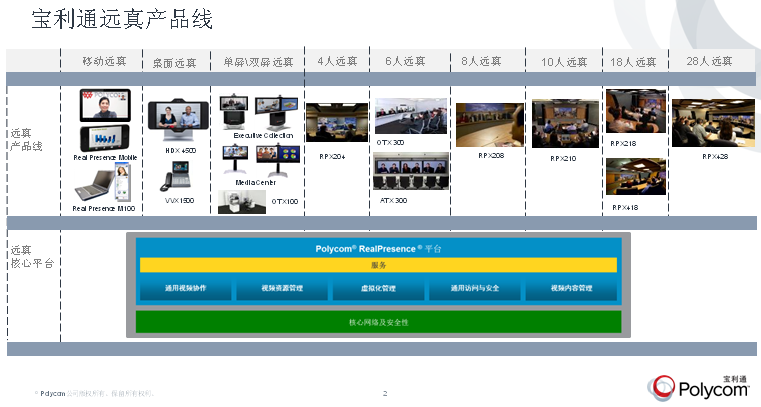Click the 远真产品线 row label
761x407 pixels.
[x=26, y=139]
